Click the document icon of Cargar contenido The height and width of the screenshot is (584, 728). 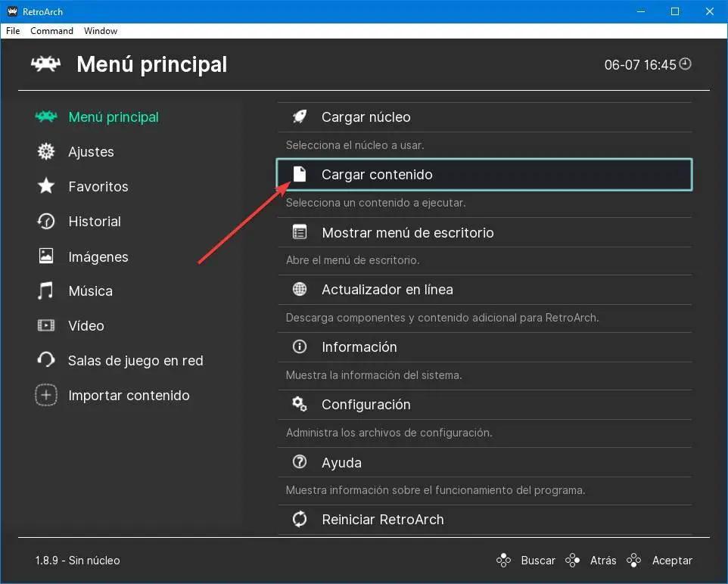point(300,174)
